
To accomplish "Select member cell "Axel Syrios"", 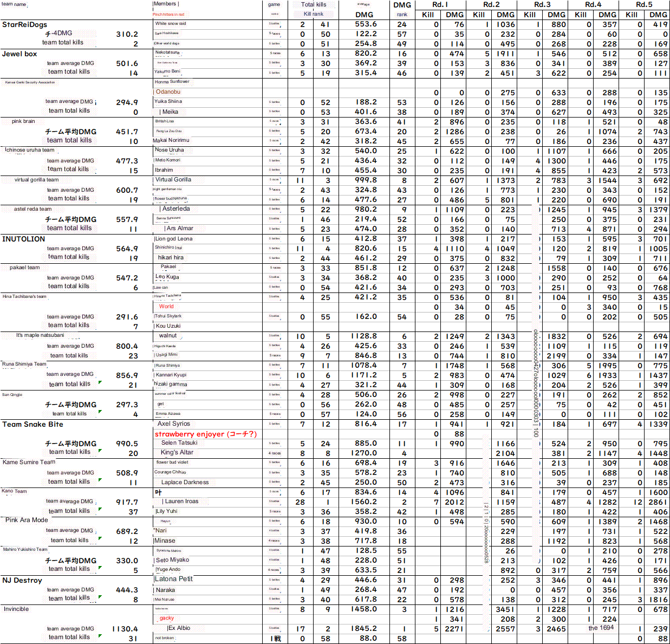I will [174, 424].
